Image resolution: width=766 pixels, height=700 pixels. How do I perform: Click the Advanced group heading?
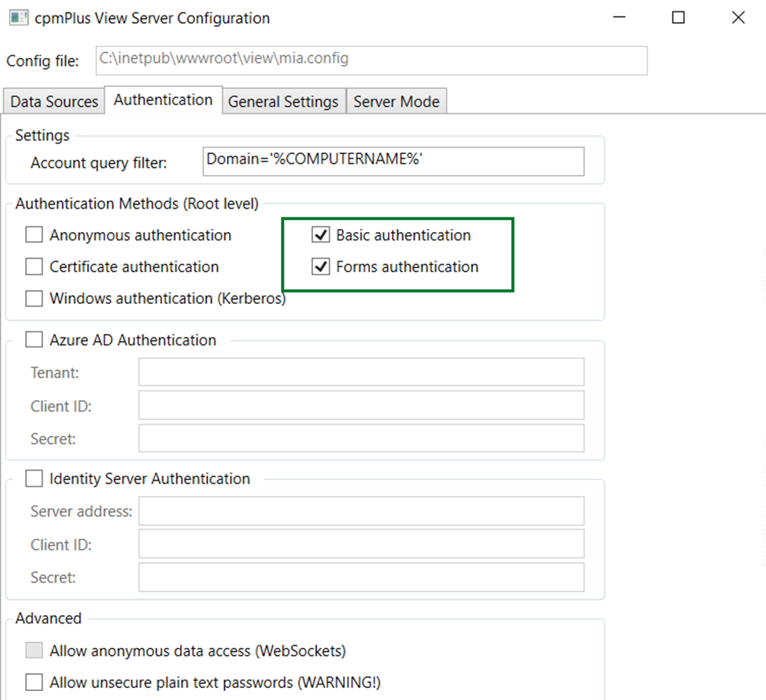pos(48,618)
